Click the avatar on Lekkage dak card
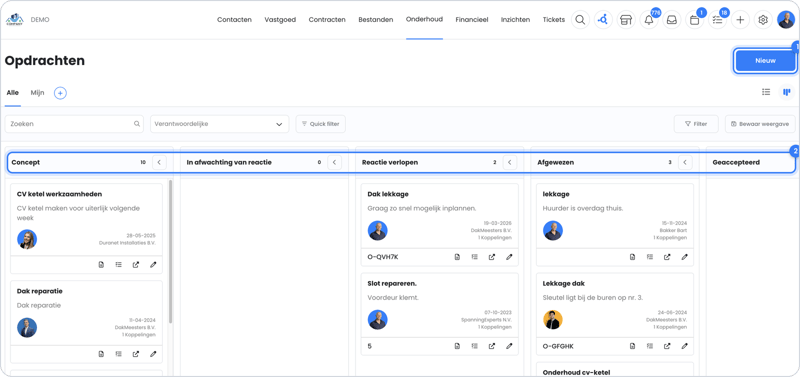 coord(553,320)
